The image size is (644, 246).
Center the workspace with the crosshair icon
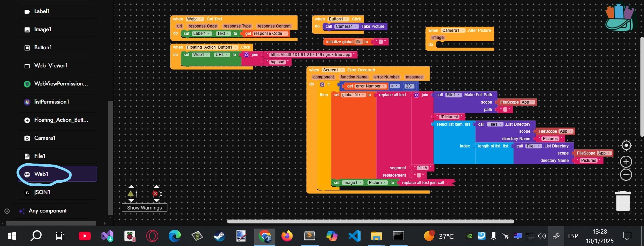[626, 145]
